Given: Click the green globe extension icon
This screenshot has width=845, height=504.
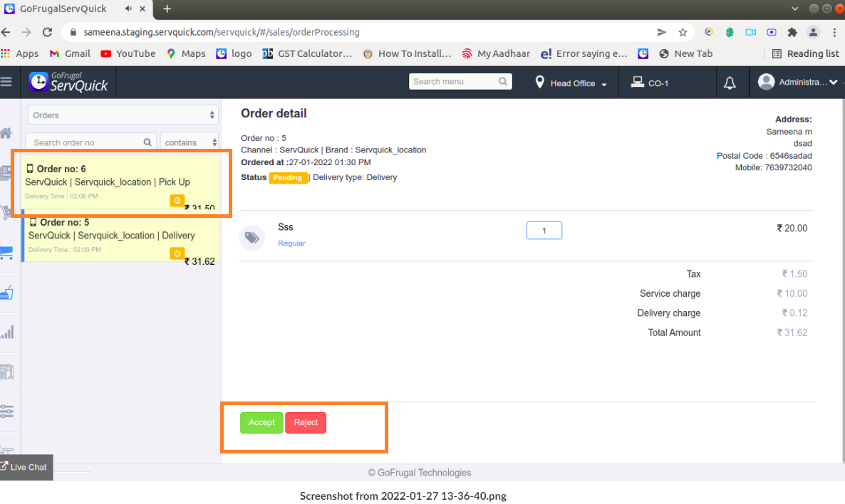Looking at the screenshot, I should pyautogui.click(x=730, y=32).
